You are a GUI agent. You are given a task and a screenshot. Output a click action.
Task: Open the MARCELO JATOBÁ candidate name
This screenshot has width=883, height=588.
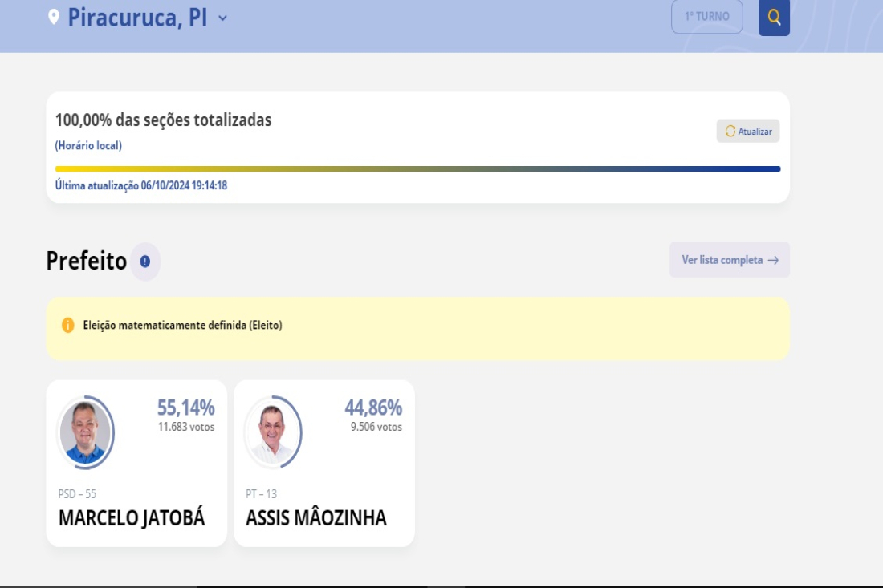[132, 517]
